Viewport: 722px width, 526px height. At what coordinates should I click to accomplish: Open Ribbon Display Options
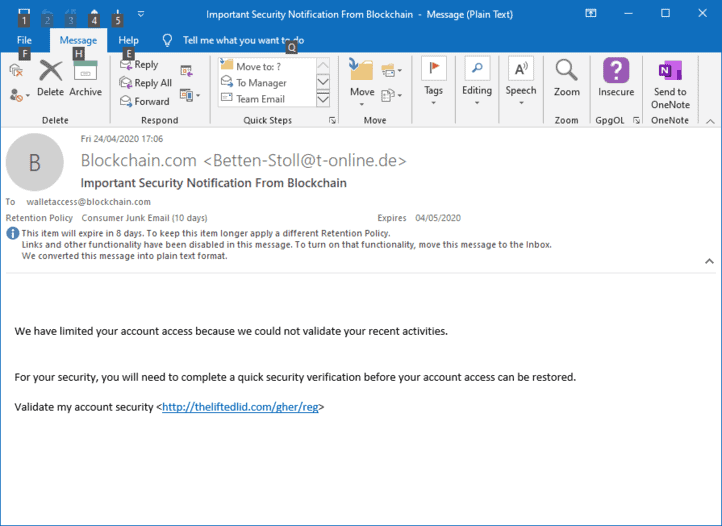coord(591,13)
